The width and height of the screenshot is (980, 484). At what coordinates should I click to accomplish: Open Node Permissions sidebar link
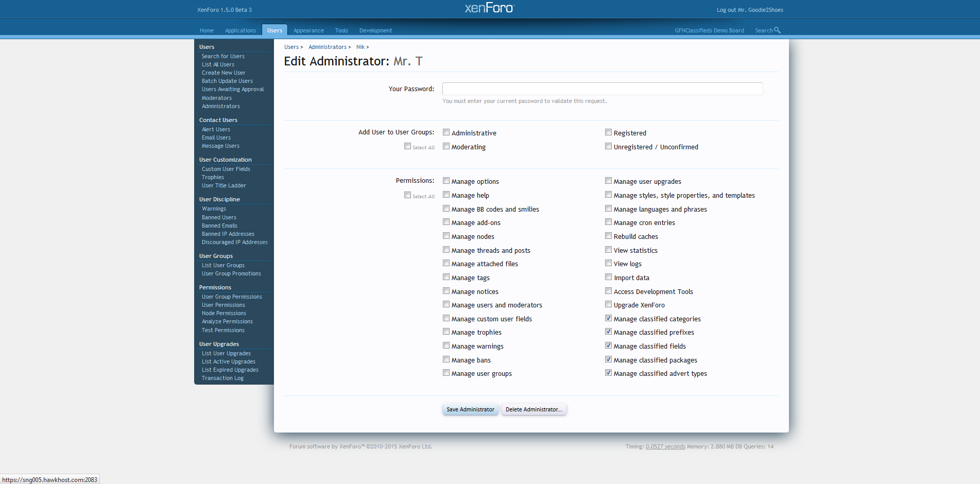pos(224,313)
